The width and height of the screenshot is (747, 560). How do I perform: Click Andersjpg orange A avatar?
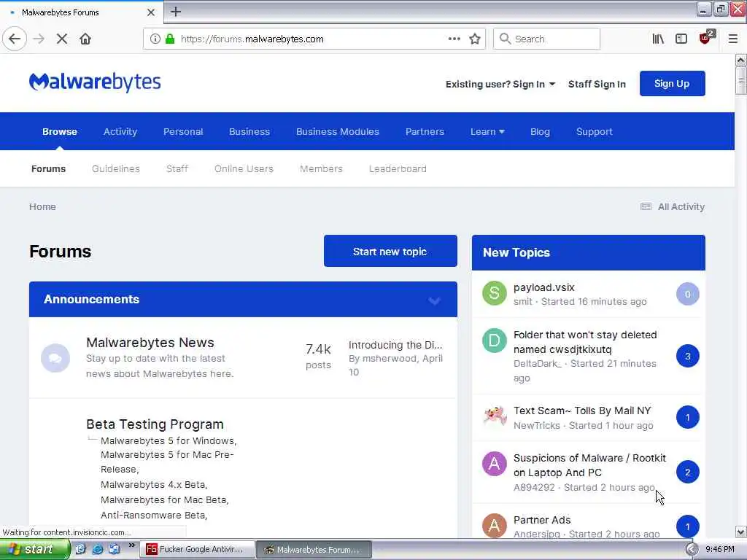495,525
